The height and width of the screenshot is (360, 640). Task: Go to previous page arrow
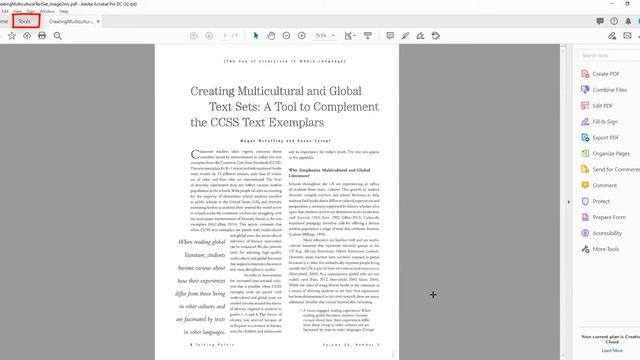(x=194, y=36)
